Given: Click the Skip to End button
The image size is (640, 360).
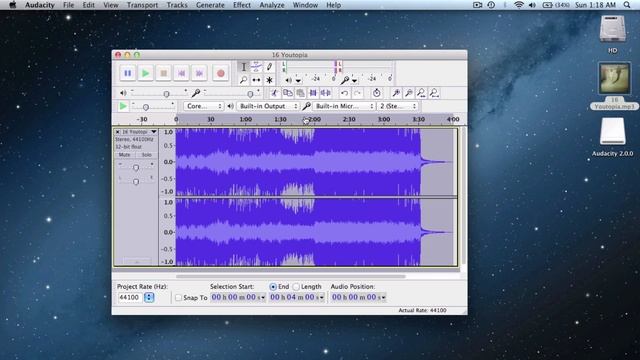Looking at the screenshot, I should point(200,73).
